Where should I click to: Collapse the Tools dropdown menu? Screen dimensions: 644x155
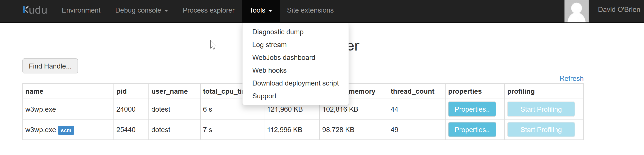260,10
